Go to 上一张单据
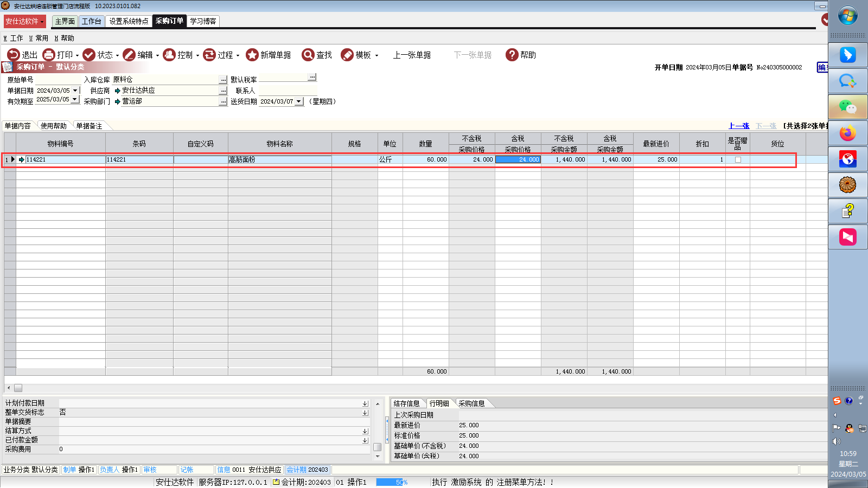 tap(412, 55)
